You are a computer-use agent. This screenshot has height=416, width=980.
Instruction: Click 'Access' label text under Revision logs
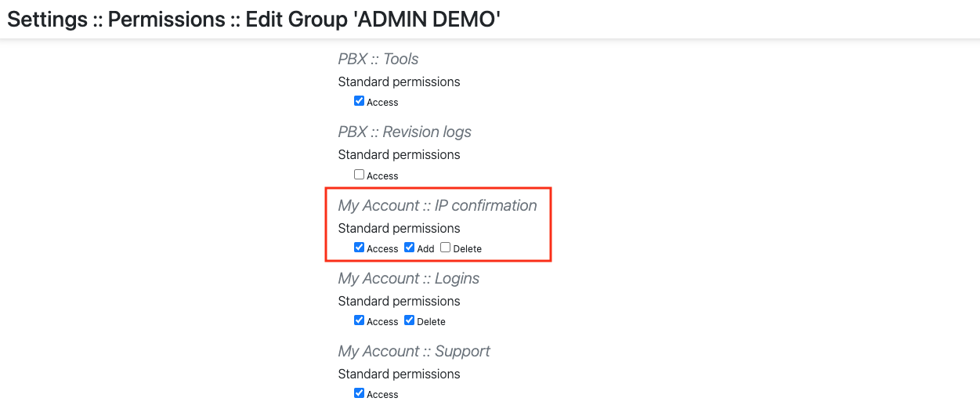(x=382, y=176)
